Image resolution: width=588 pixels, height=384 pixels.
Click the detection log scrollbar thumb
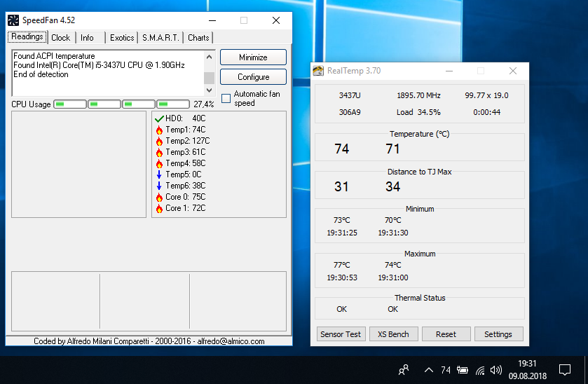pos(210,78)
